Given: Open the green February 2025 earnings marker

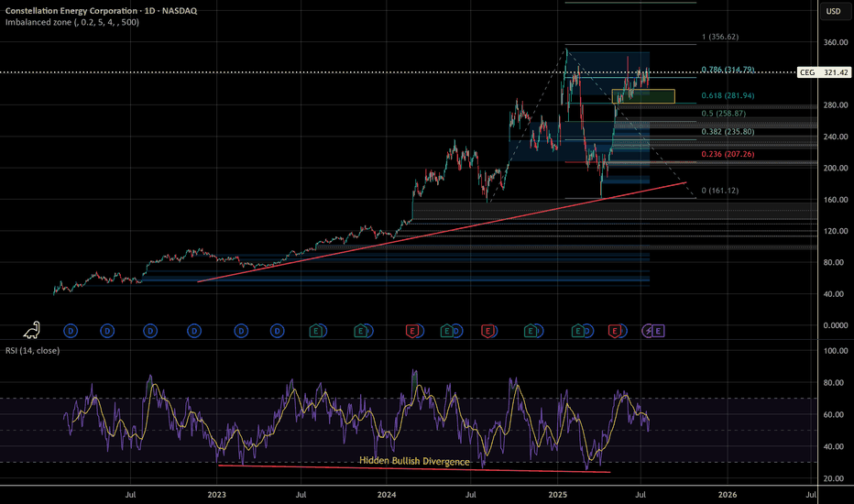Looking at the screenshot, I should [578, 331].
